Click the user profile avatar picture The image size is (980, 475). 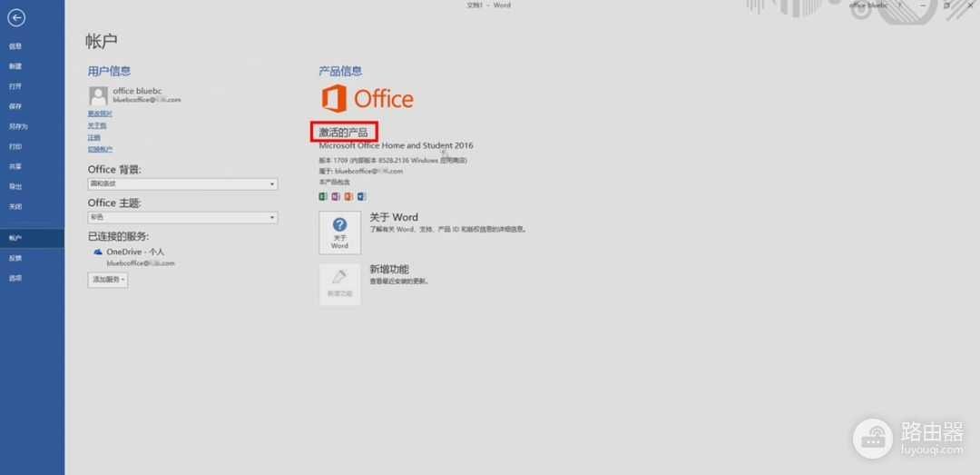[x=98, y=95]
